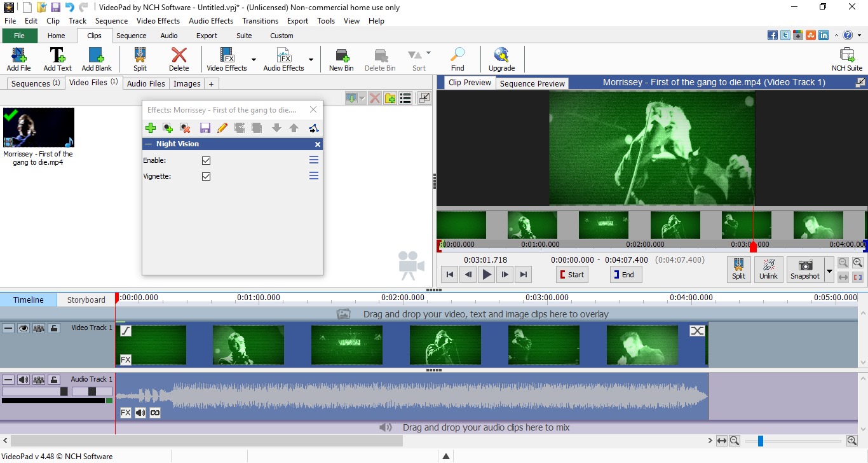Image resolution: width=868 pixels, height=463 pixels.
Task: Click the FX icon on the audio clip
Action: pyautogui.click(x=126, y=413)
